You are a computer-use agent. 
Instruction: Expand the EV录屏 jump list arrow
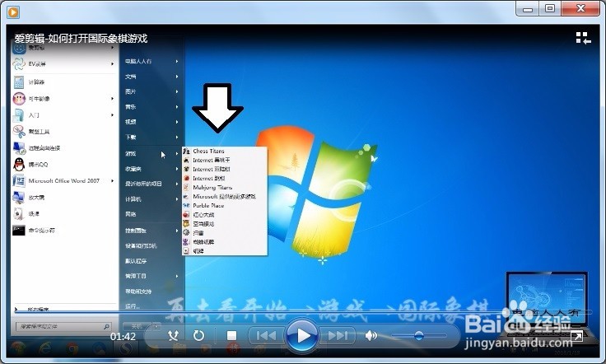113,63
